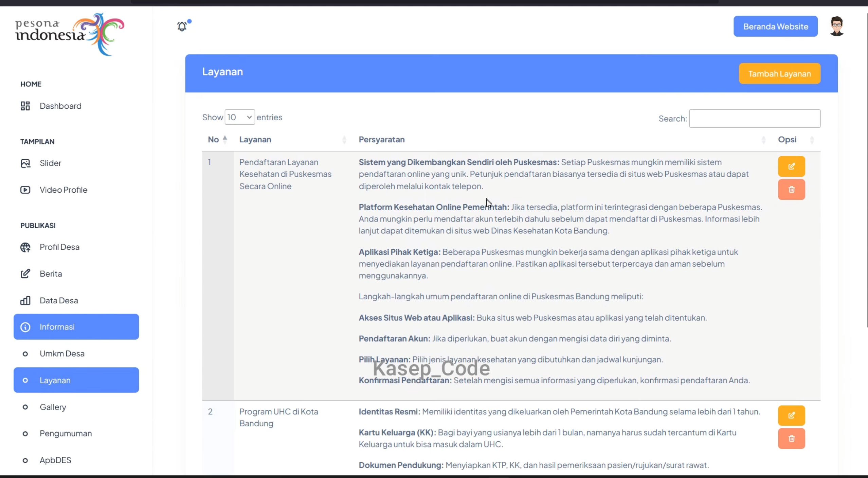This screenshot has width=868, height=478.
Task: Click 'Langkah-langkah umum pendaftaran online' sentence
Action: 501,297
